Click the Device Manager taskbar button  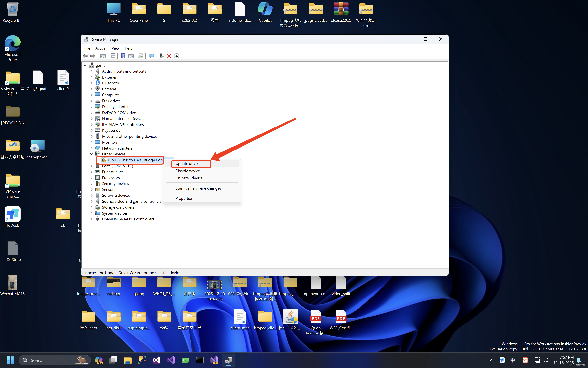(229, 360)
